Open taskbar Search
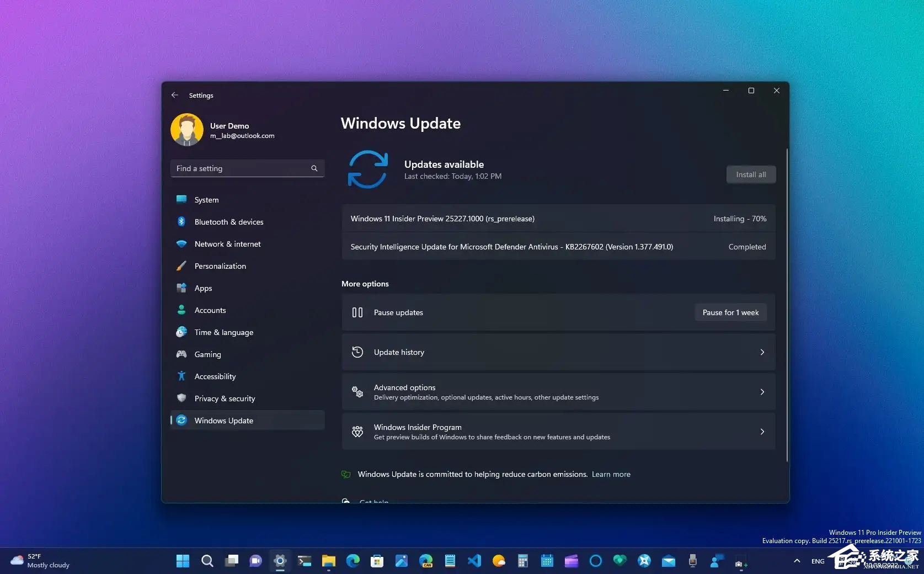The image size is (924, 574). (x=207, y=561)
